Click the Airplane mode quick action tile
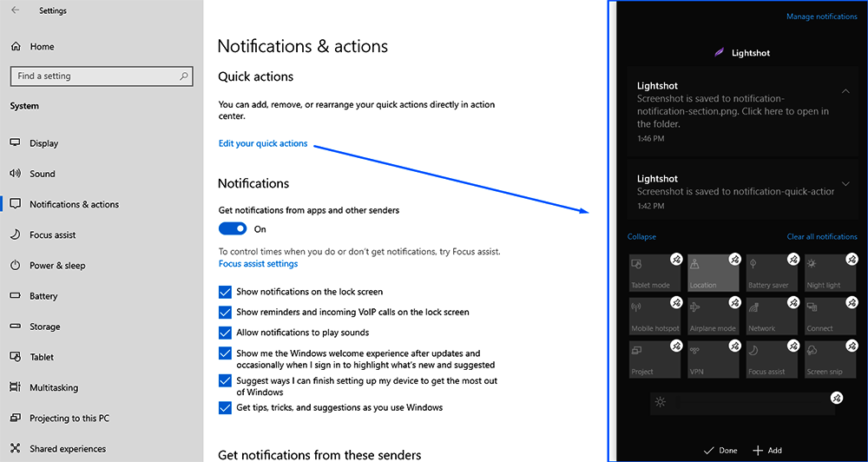Image resolution: width=868 pixels, height=462 pixels. [x=713, y=316]
